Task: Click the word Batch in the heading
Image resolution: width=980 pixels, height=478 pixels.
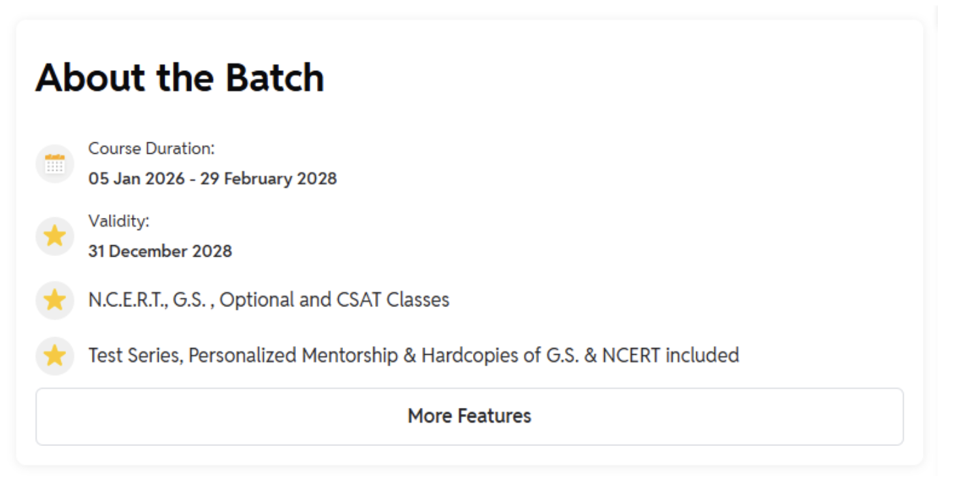Action: (x=275, y=78)
